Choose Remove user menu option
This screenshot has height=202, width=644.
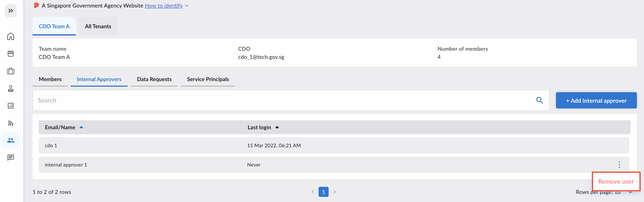coord(616,181)
